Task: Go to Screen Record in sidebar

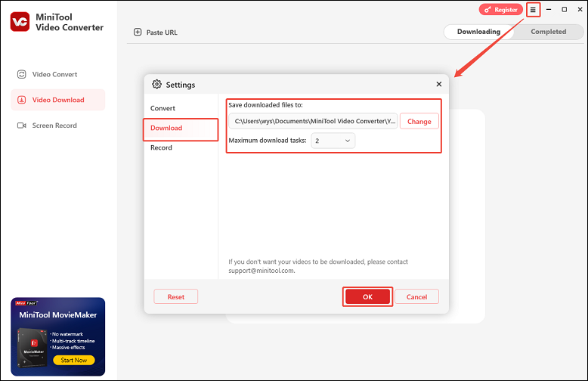Action: tap(57, 125)
